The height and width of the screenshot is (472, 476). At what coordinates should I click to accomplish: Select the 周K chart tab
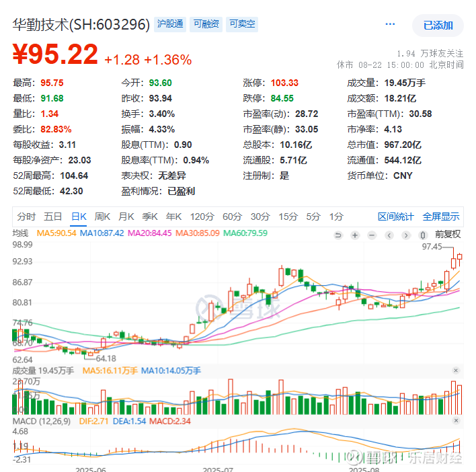pyautogui.click(x=102, y=217)
